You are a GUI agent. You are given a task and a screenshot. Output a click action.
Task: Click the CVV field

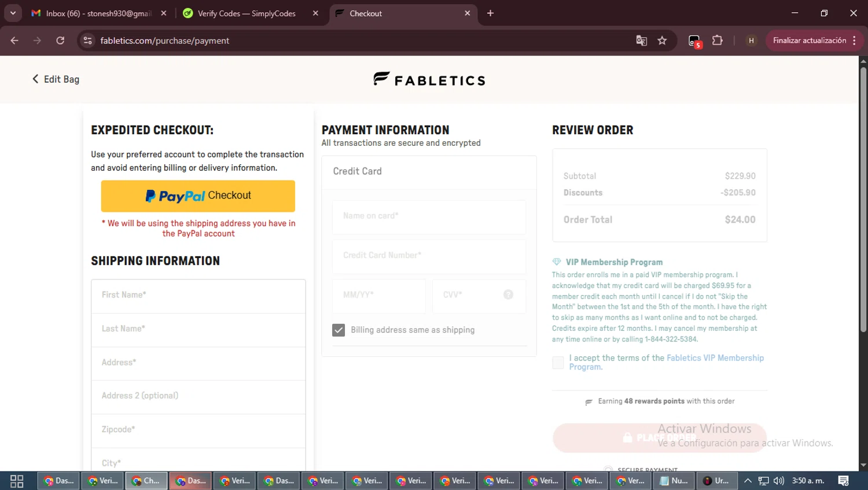(479, 296)
